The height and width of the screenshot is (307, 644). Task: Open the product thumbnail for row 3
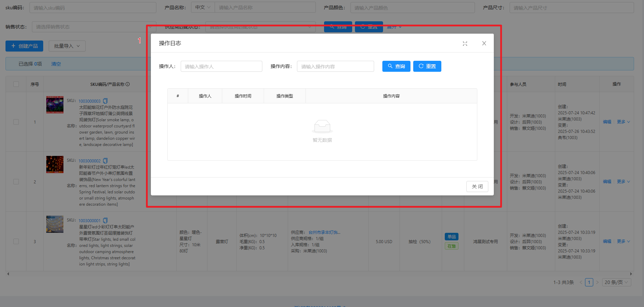pos(55,224)
